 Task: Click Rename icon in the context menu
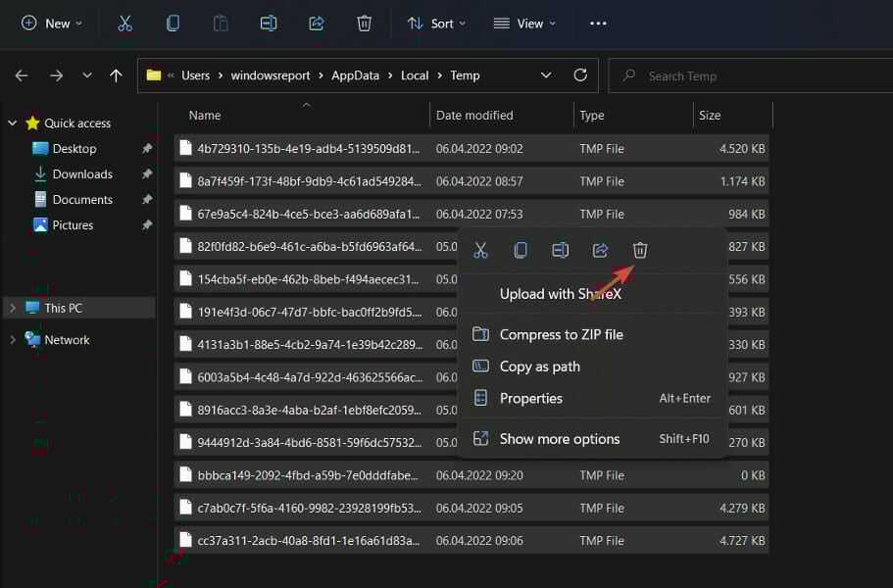click(x=561, y=250)
